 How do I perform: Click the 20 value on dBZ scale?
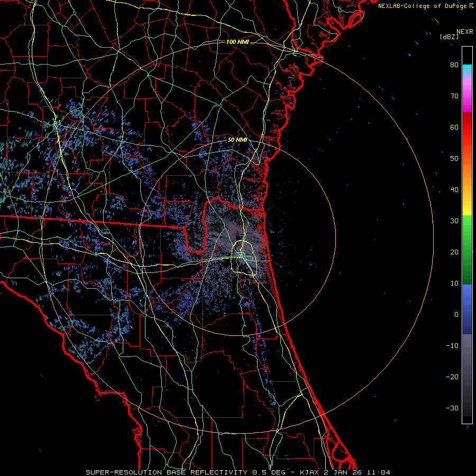454,252
